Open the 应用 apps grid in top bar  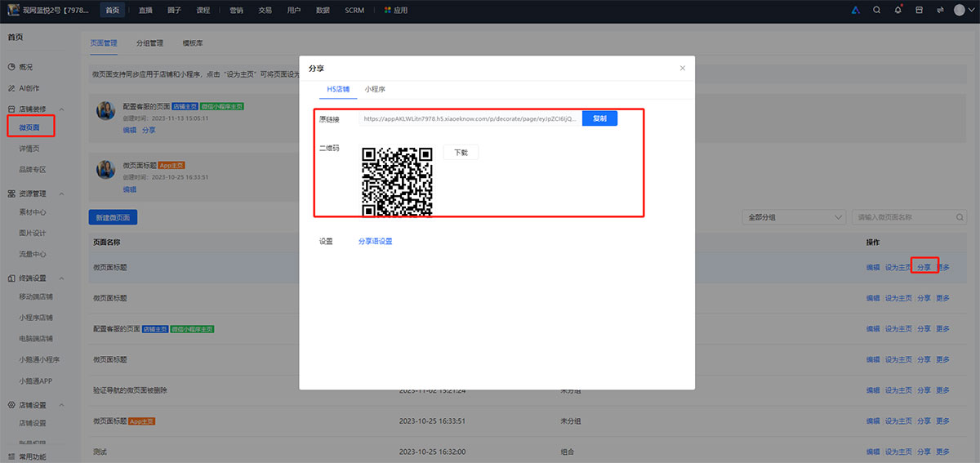tap(395, 11)
